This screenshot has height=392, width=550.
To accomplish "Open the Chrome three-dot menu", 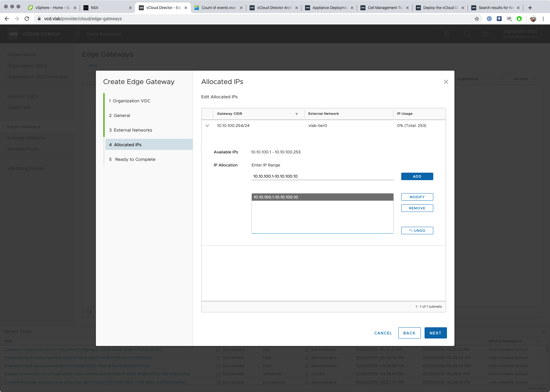I will pos(543,19).
